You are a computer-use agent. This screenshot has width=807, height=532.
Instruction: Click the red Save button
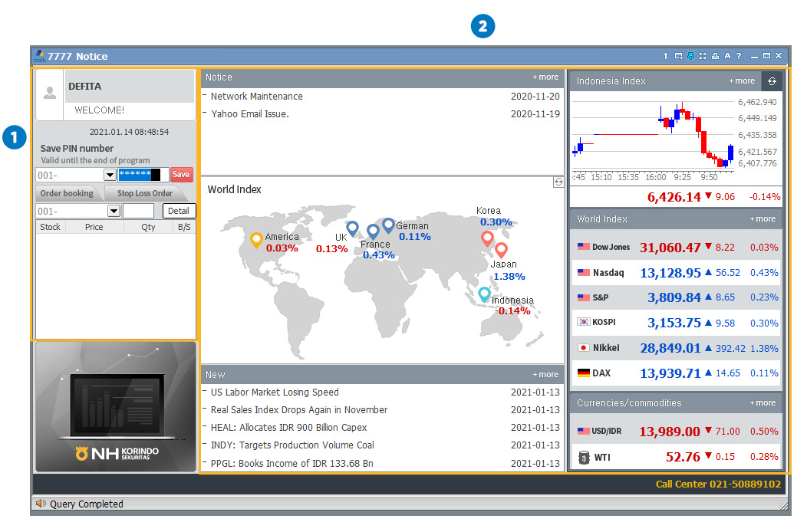[x=181, y=175]
